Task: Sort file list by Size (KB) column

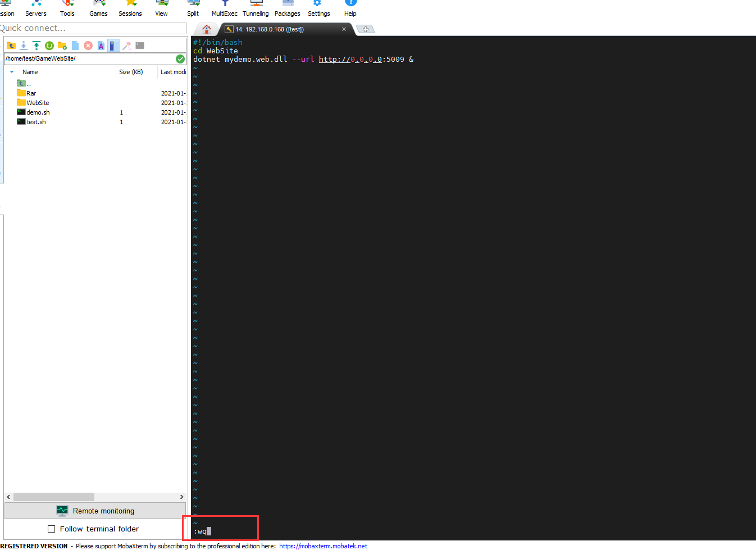Action: coord(131,72)
